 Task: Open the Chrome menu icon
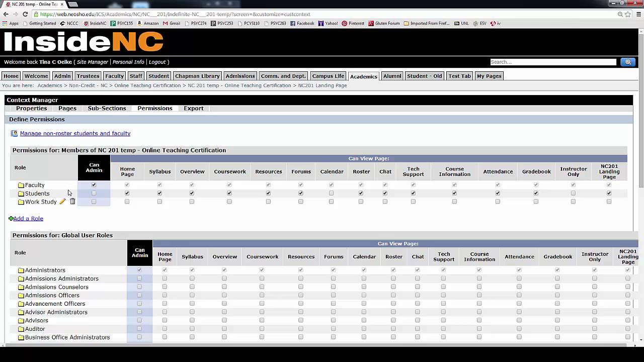[637, 14]
